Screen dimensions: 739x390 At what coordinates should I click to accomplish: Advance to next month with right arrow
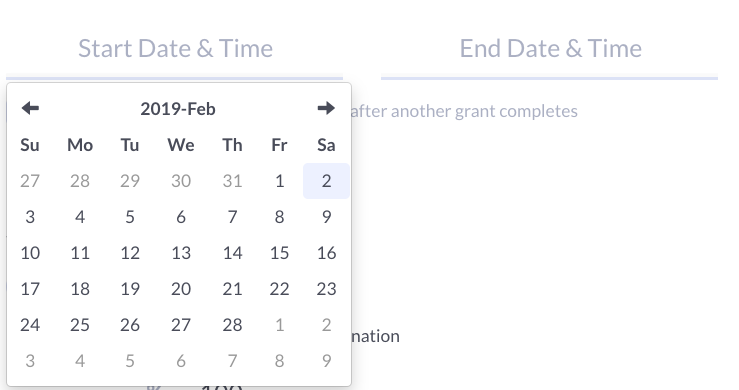(x=326, y=108)
